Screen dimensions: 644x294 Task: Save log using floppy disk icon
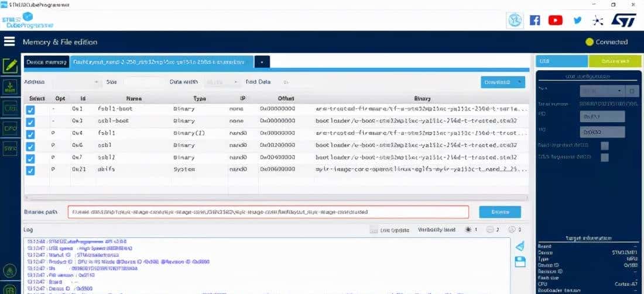pyautogui.click(x=519, y=262)
